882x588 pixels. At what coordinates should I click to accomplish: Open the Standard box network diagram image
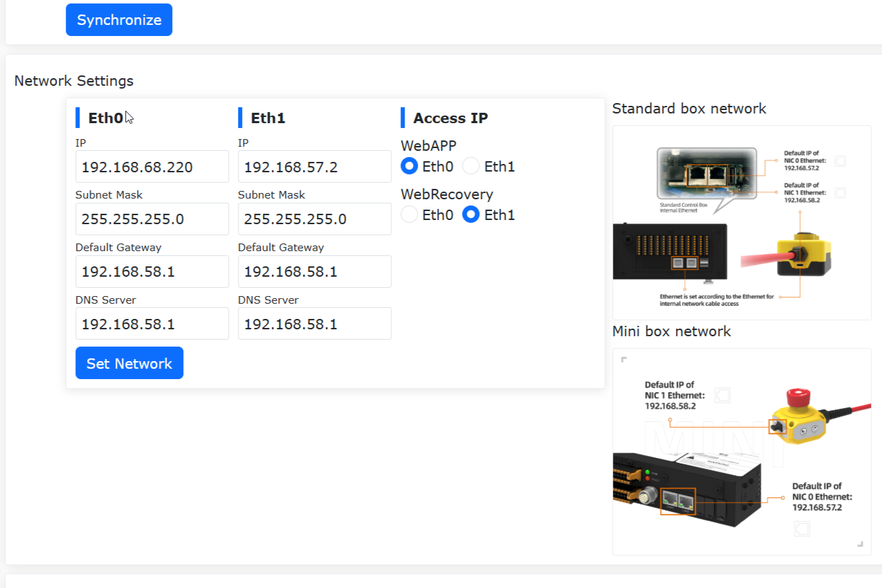(x=742, y=222)
